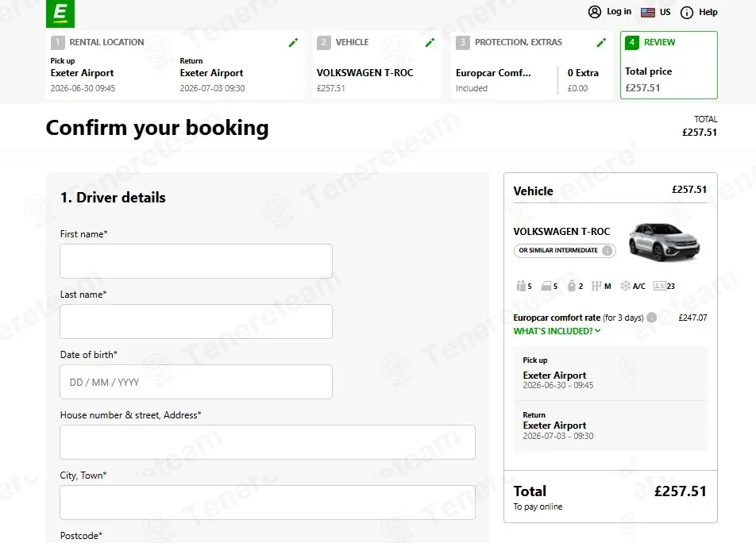Click info icon next to Europcar comfort rate
Screen dimensions: 756x543
(x=651, y=318)
